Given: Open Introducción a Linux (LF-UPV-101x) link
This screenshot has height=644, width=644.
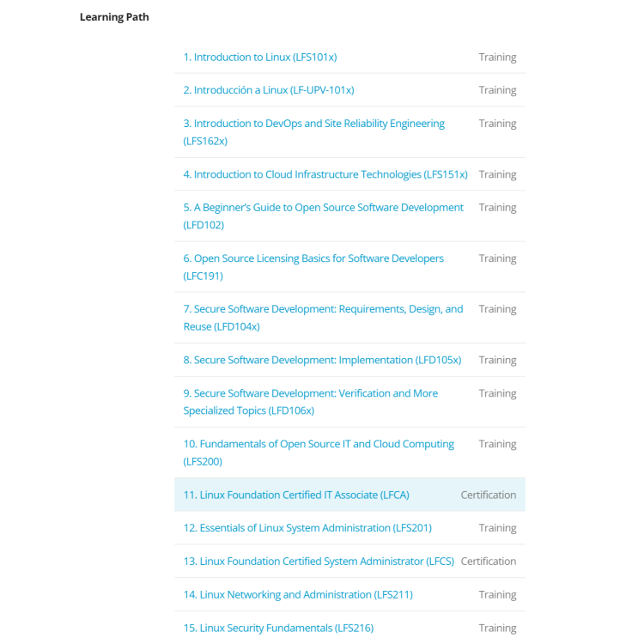Looking at the screenshot, I should coord(269,90).
